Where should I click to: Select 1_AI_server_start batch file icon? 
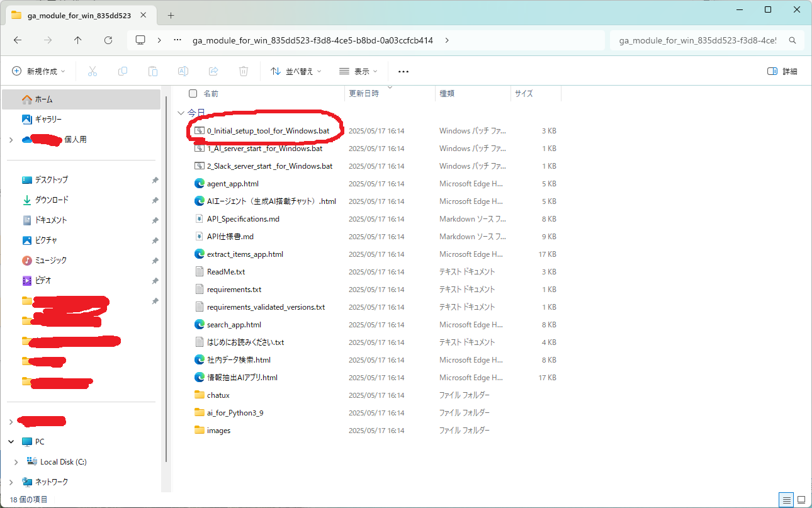[x=200, y=149]
